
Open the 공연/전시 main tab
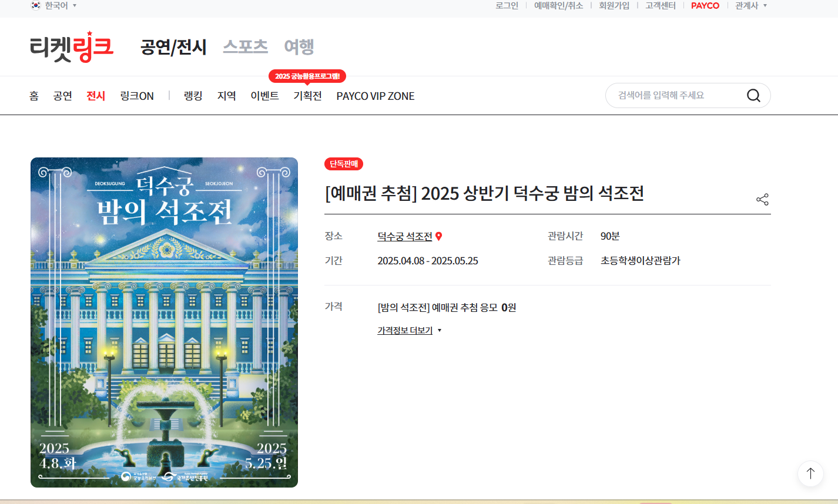(x=174, y=47)
